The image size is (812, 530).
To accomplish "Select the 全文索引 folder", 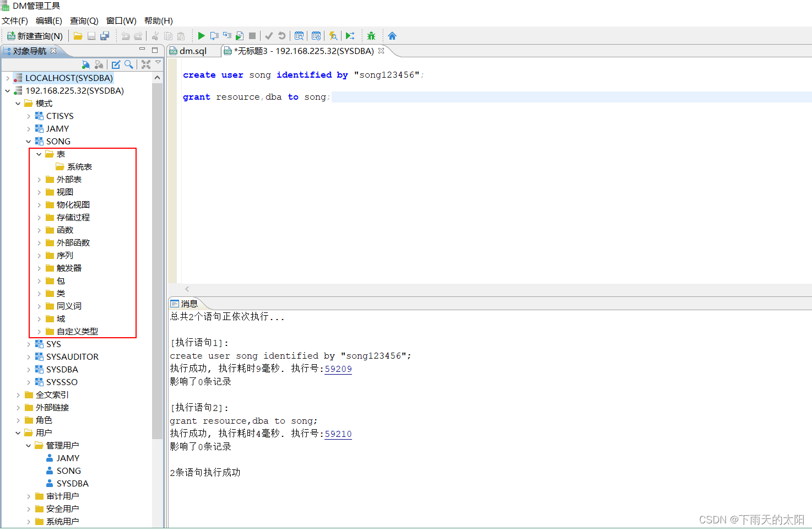I will coord(47,395).
